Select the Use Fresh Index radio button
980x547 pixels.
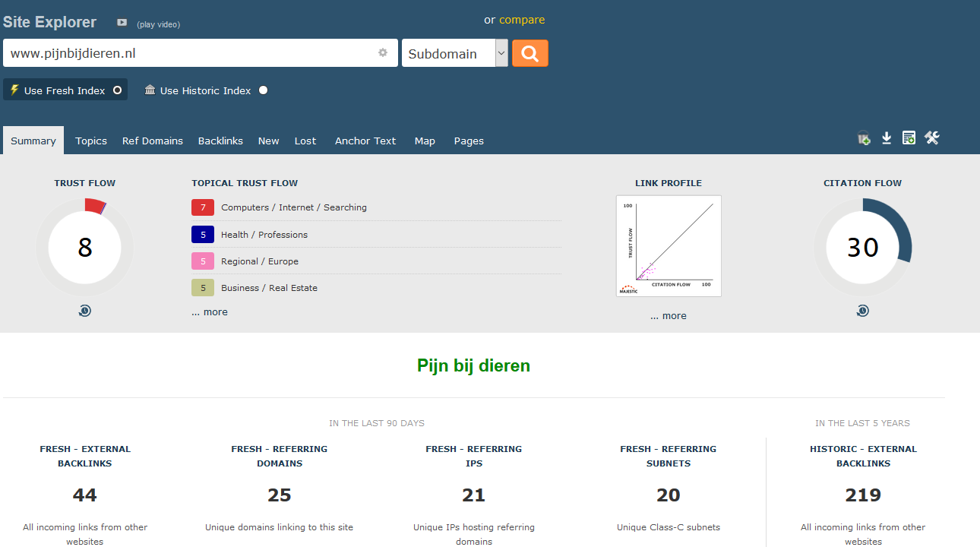pyautogui.click(x=117, y=90)
